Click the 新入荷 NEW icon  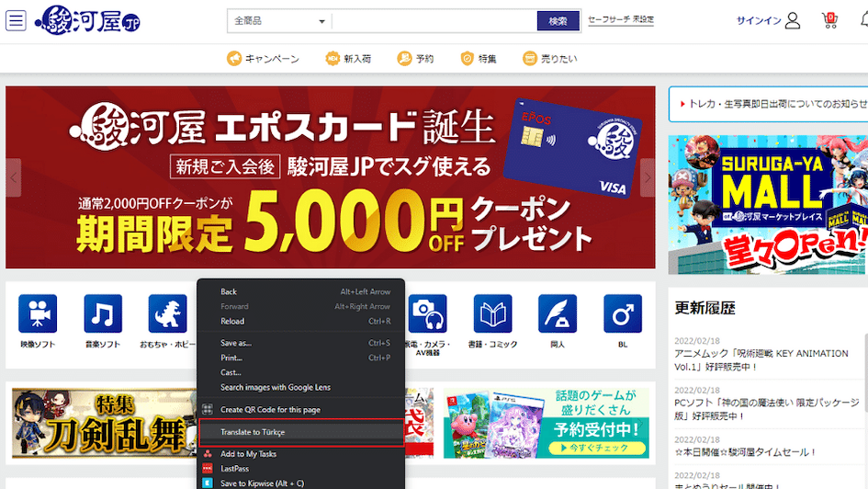[333, 58]
